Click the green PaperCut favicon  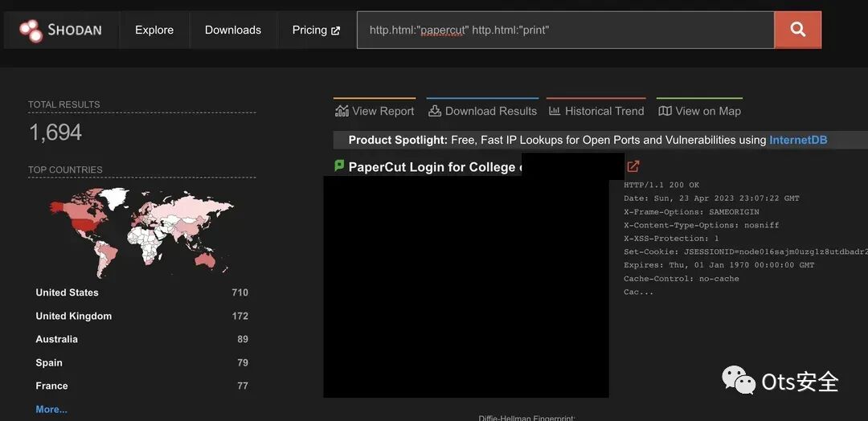point(339,166)
